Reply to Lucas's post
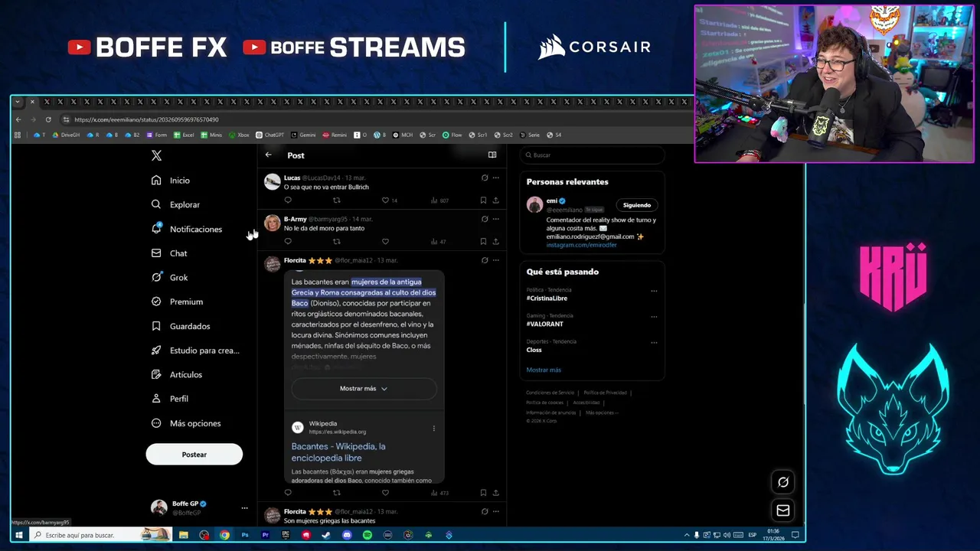 pos(288,201)
